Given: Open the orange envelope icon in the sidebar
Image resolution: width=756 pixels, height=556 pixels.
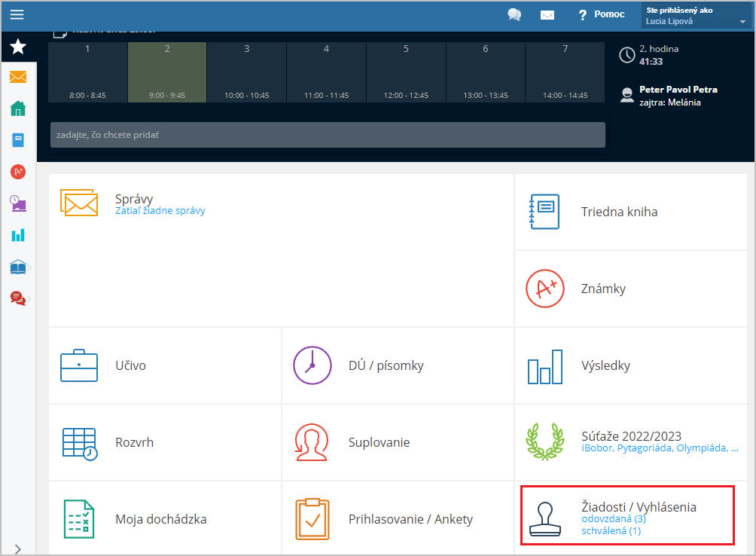Looking at the screenshot, I should (18, 77).
